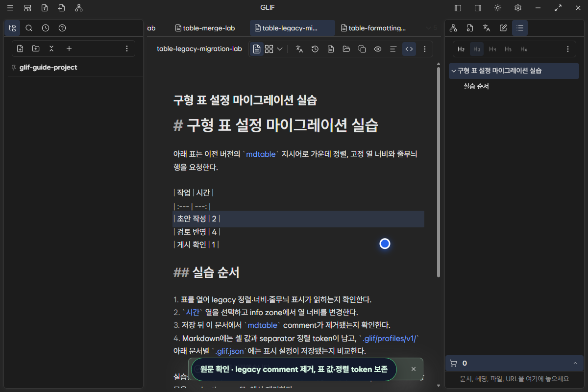Click the drop zone 문서, 헤딩, 파일 text

point(514,379)
